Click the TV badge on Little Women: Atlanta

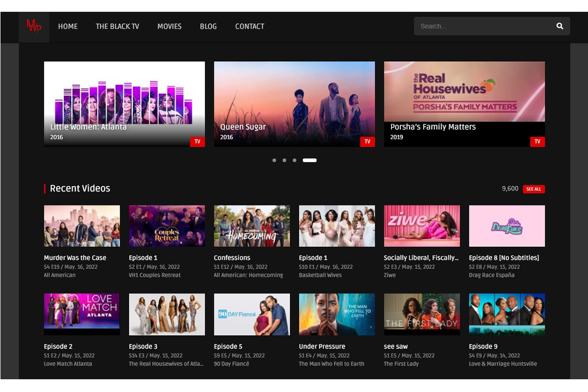point(197,142)
